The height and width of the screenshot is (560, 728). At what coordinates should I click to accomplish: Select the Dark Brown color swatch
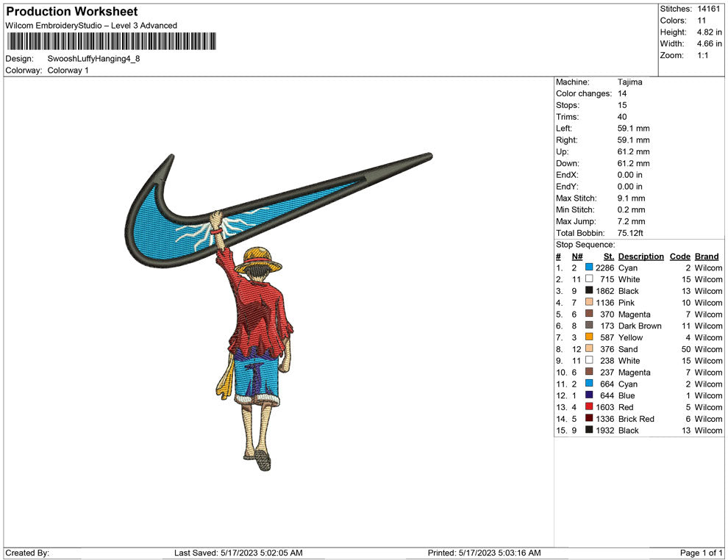(589, 326)
